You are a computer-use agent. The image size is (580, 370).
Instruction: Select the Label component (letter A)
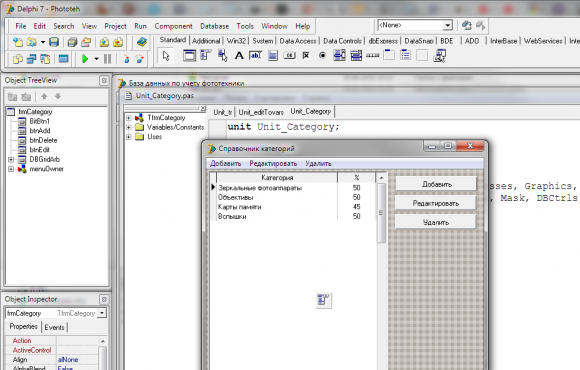tap(239, 56)
